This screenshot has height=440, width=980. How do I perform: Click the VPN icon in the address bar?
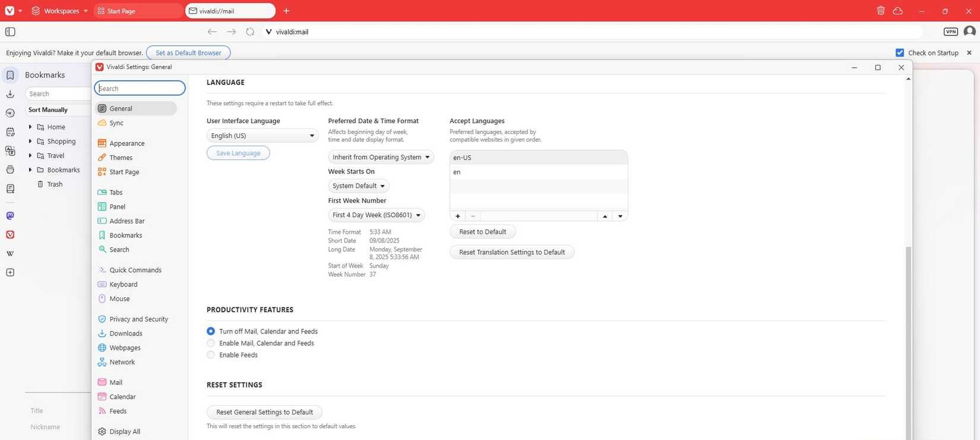[x=950, y=32]
